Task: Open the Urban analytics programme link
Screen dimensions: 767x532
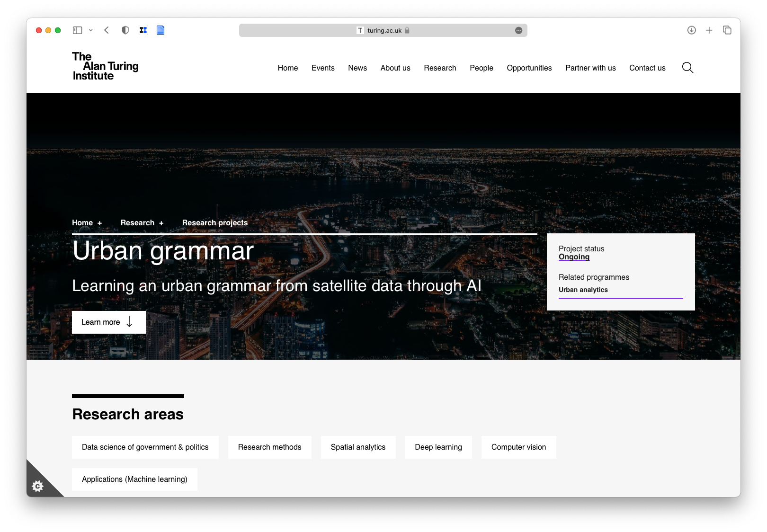Action: [x=583, y=290]
